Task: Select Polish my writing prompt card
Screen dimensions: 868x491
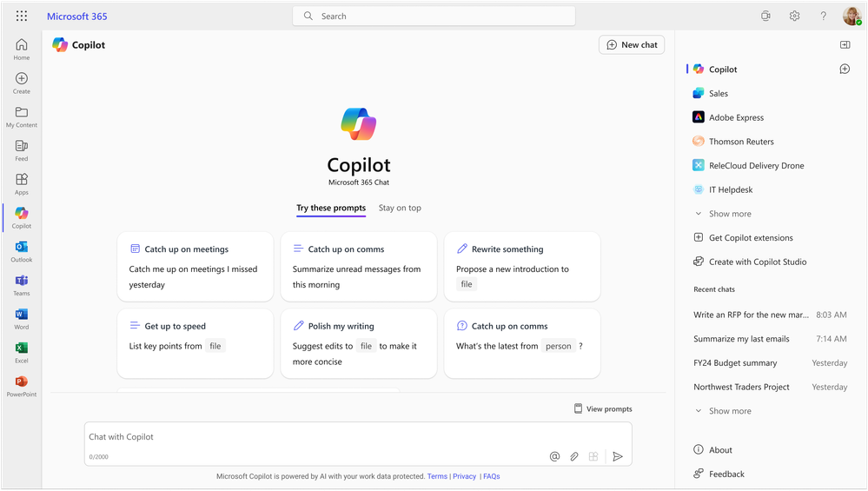Action: [359, 344]
